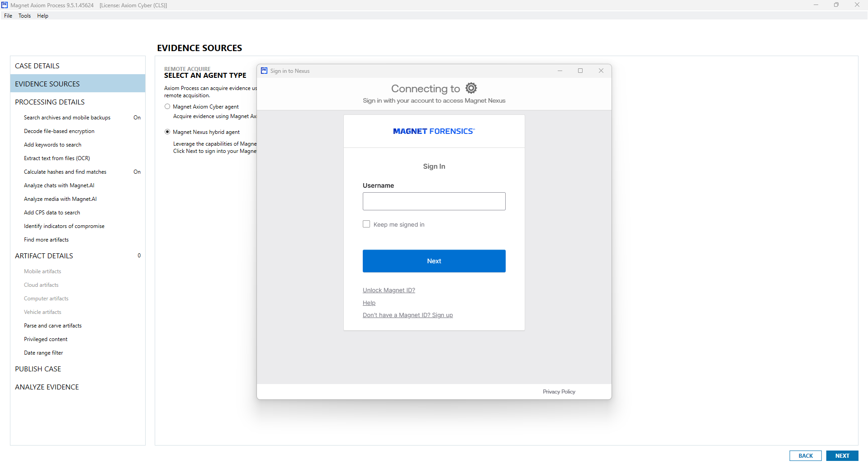Open the Tools menu
The width and height of the screenshot is (868, 465).
[24, 16]
